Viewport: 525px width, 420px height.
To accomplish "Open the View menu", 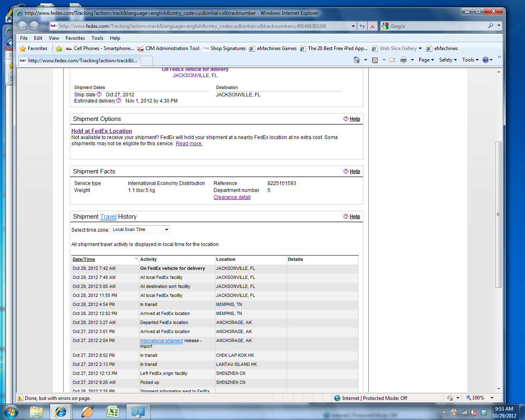I will [x=54, y=38].
